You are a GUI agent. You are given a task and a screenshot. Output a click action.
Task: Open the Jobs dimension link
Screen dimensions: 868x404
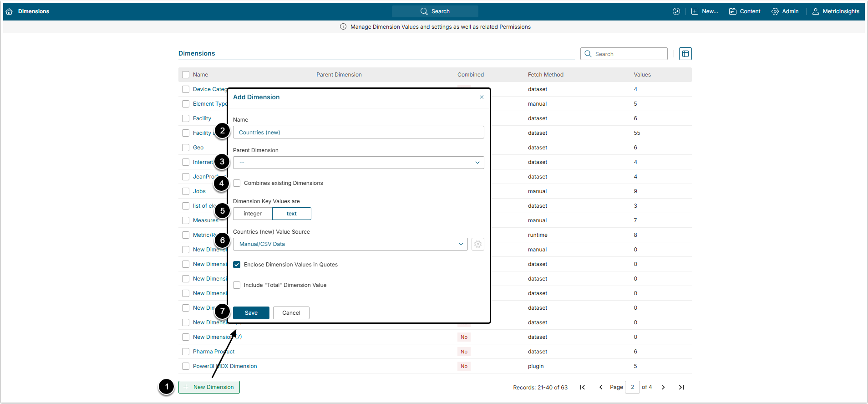pyautogui.click(x=199, y=191)
